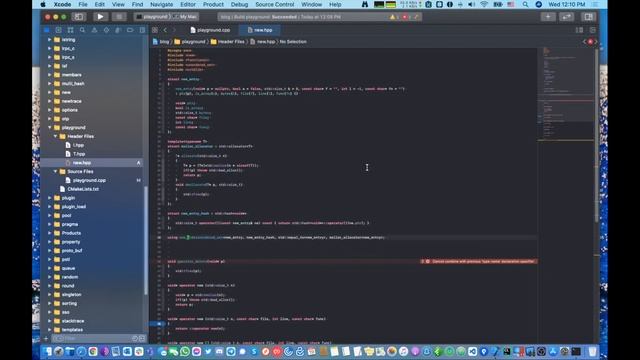Open the Editor menu
640x360 pixels.
pos(188,4)
